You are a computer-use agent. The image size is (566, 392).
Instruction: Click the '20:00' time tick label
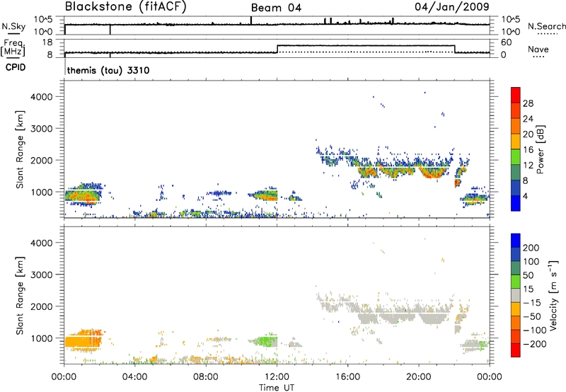[x=419, y=377]
